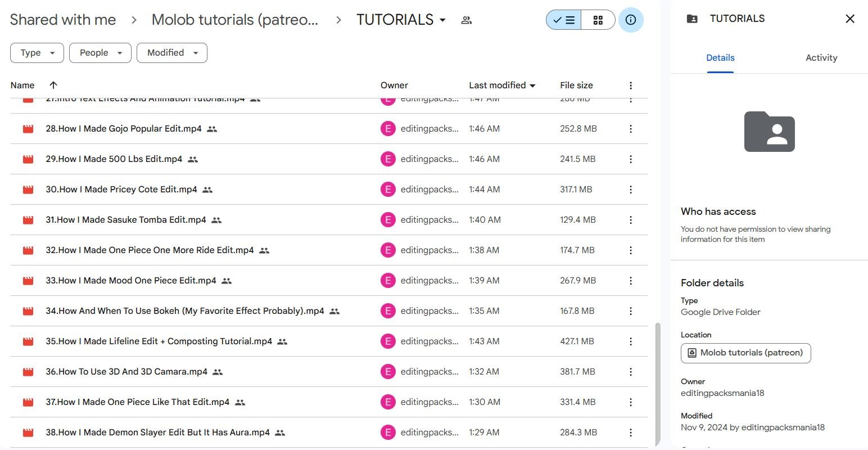
Task: Click owner avatar for 38.Demon Slayer Edit row
Action: click(388, 433)
